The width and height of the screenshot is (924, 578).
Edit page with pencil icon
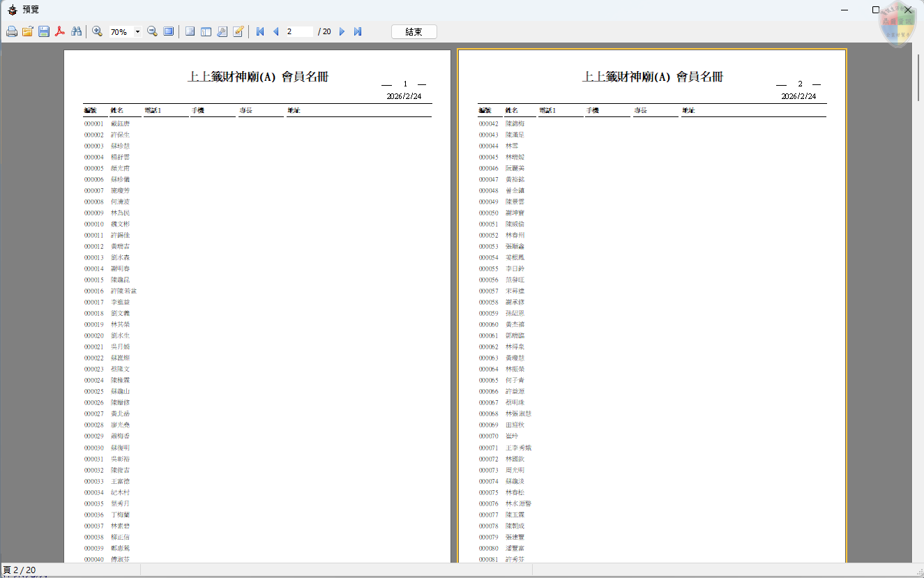238,31
